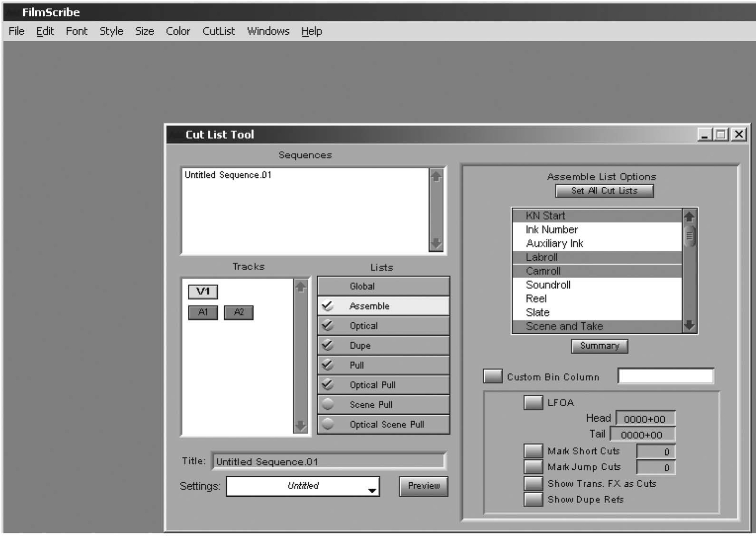
Task: Enable Show Trans. FX as Cuts checkbox
Action: click(x=533, y=483)
